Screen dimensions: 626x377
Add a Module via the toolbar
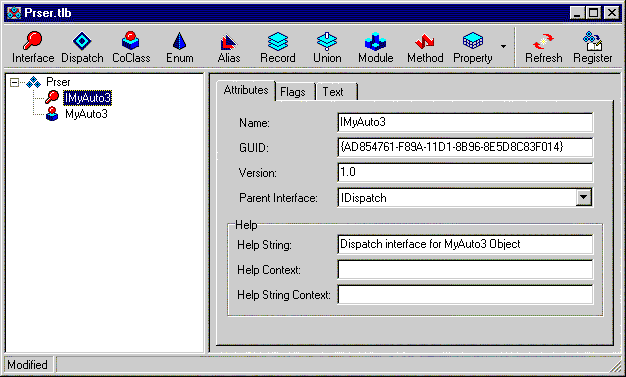click(376, 47)
